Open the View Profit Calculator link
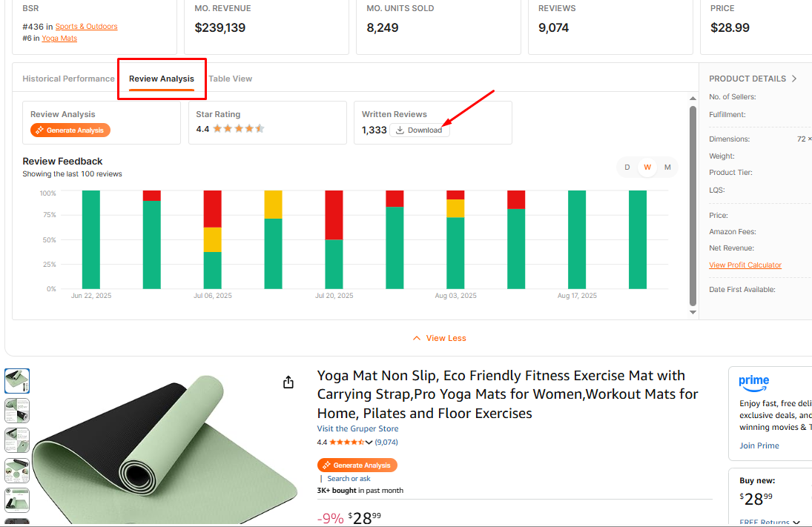Image resolution: width=812 pixels, height=527 pixels. [745, 265]
